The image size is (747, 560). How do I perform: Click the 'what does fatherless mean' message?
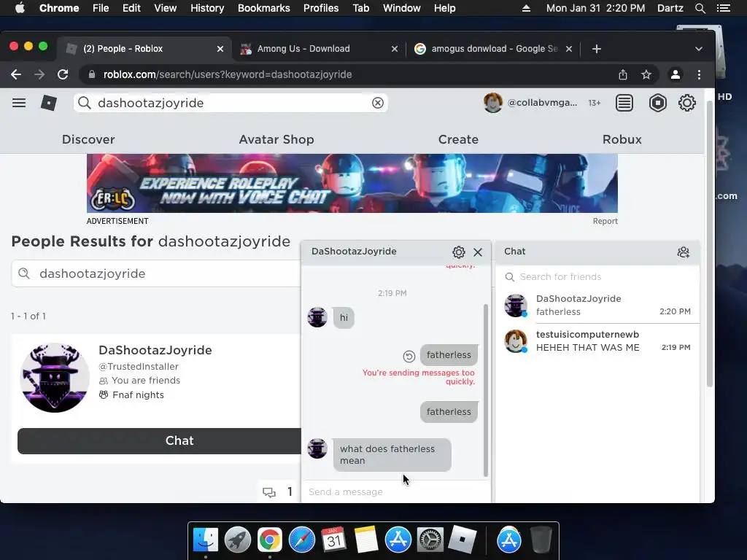pos(392,455)
